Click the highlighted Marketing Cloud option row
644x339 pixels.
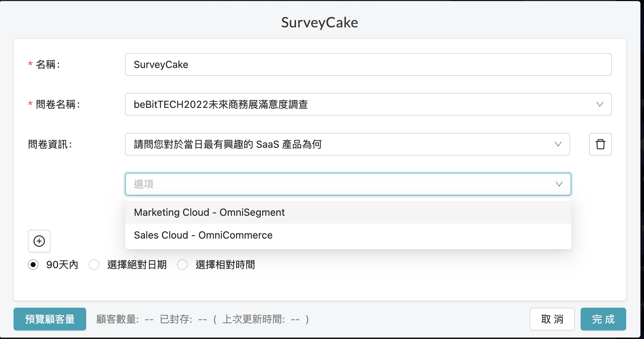coord(347,212)
